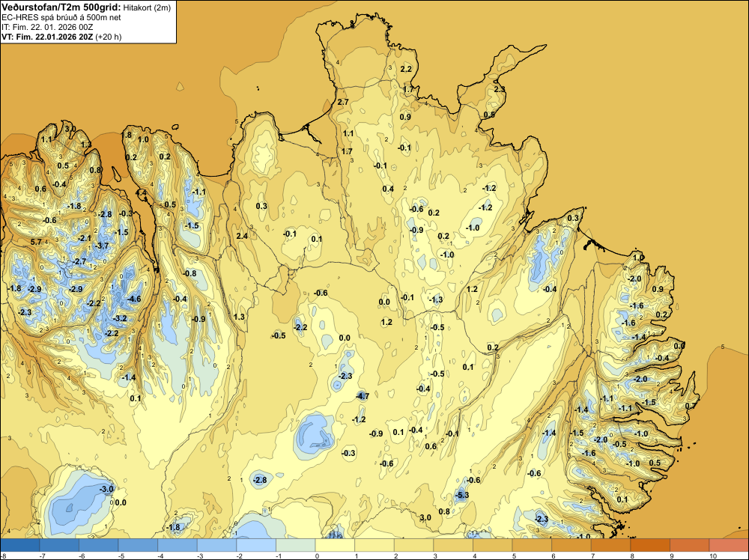The height and width of the screenshot is (560, 749).
Task: Pick the dark orange swatch between 8 and 9
Action: 649,545
